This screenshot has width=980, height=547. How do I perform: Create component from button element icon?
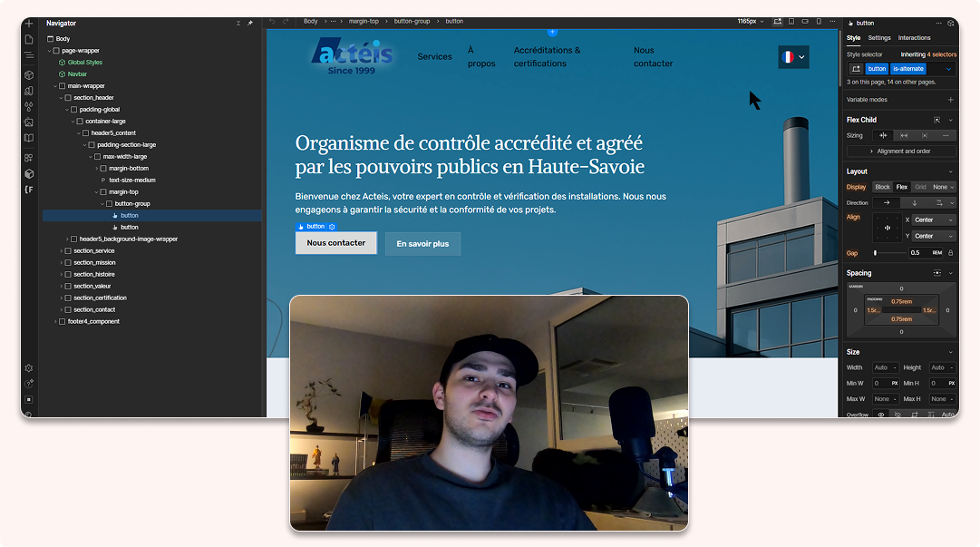(x=951, y=23)
